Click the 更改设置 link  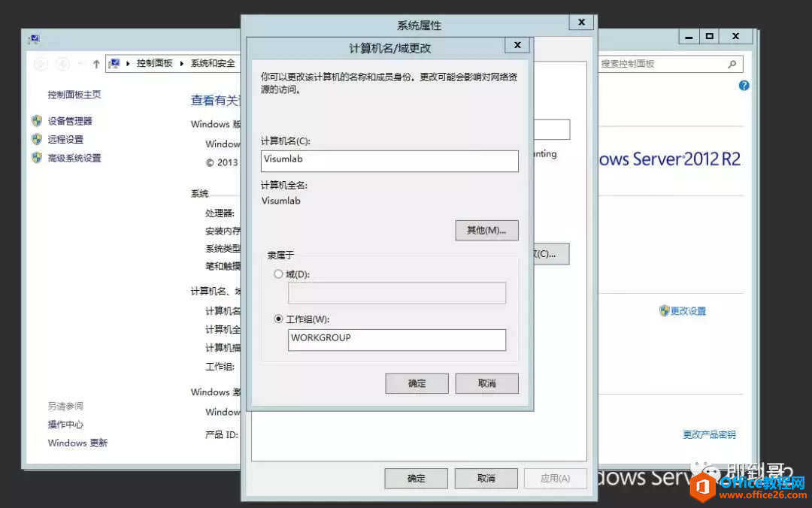(688, 310)
